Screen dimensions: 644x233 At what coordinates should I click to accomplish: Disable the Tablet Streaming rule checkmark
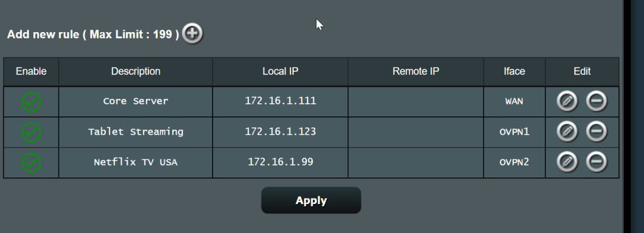[31, 132]
